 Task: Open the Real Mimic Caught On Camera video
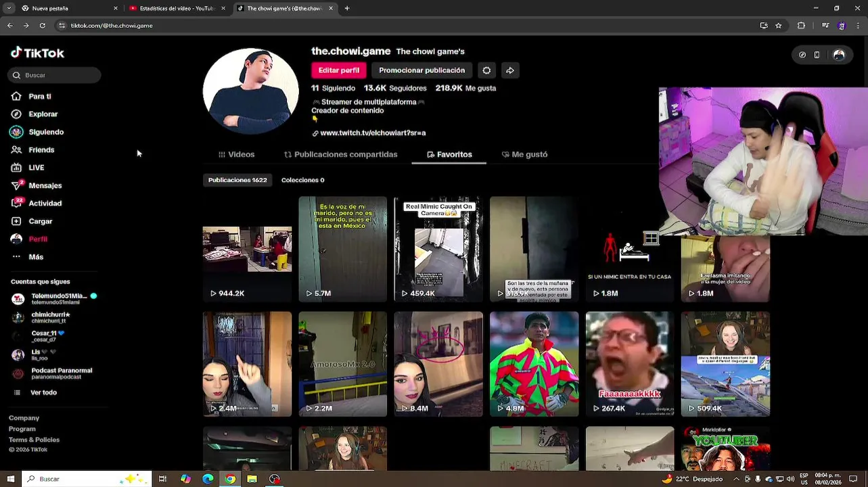tap(438, 249)
